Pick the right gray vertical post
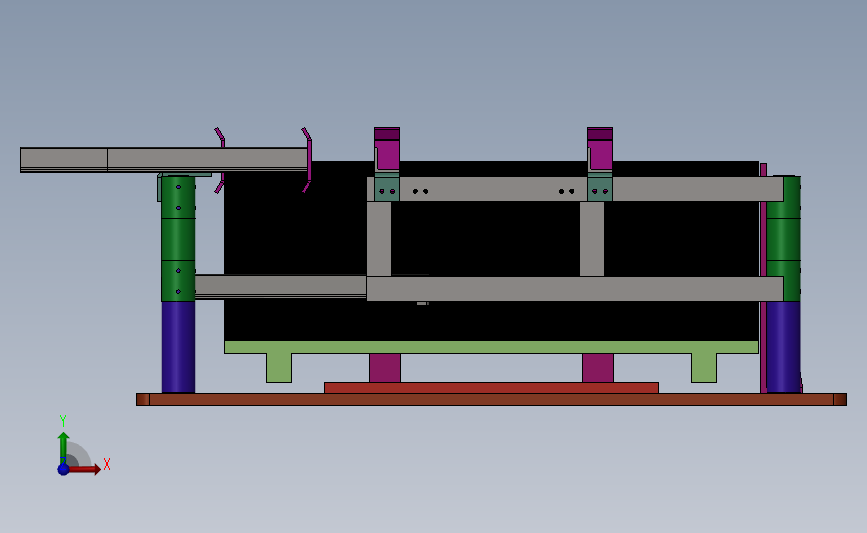The width and height of the screenshot is (867, 533). 592,239
